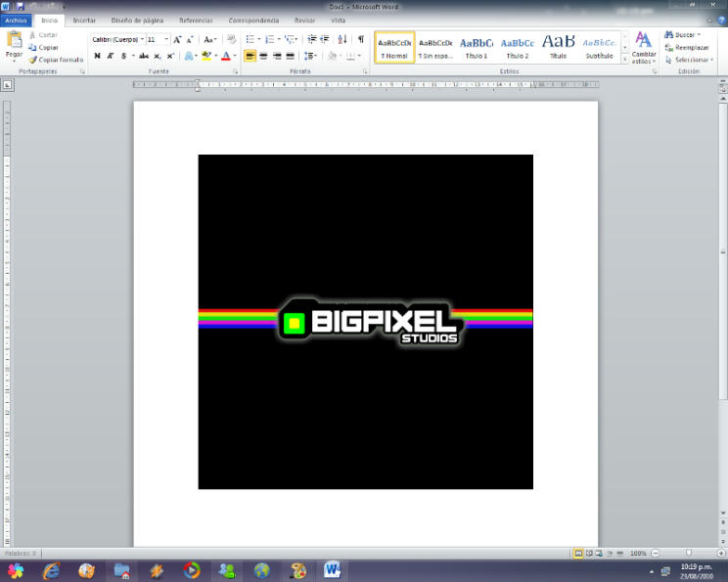Switch to full screen reading view
The image size is (728, 582).
589,553
